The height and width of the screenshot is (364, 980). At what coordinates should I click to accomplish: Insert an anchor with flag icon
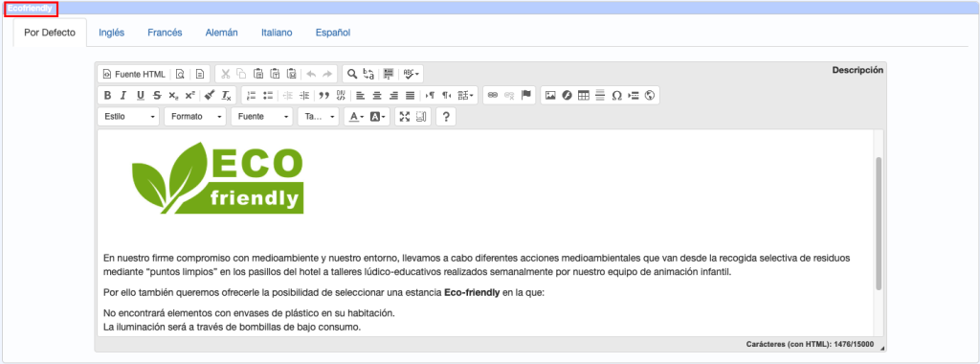tap(525, 95)
